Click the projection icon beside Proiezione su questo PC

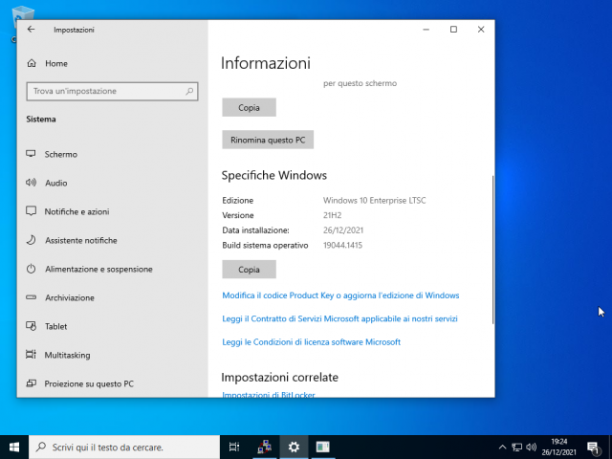click(31, 384)
